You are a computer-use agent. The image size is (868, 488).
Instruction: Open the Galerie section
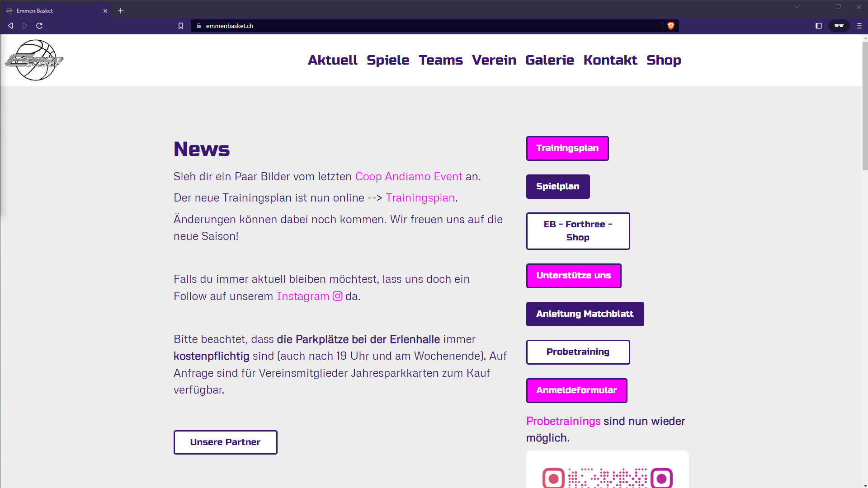(550, 60)
